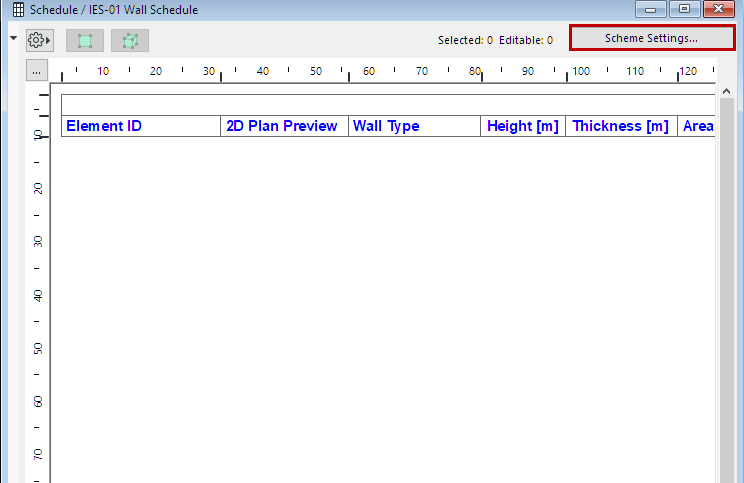This screenshot has height=483, width=744.
Task: Click the horizontal ruler at mark 60
Action: pyautogui.click(x=369, y=71)
